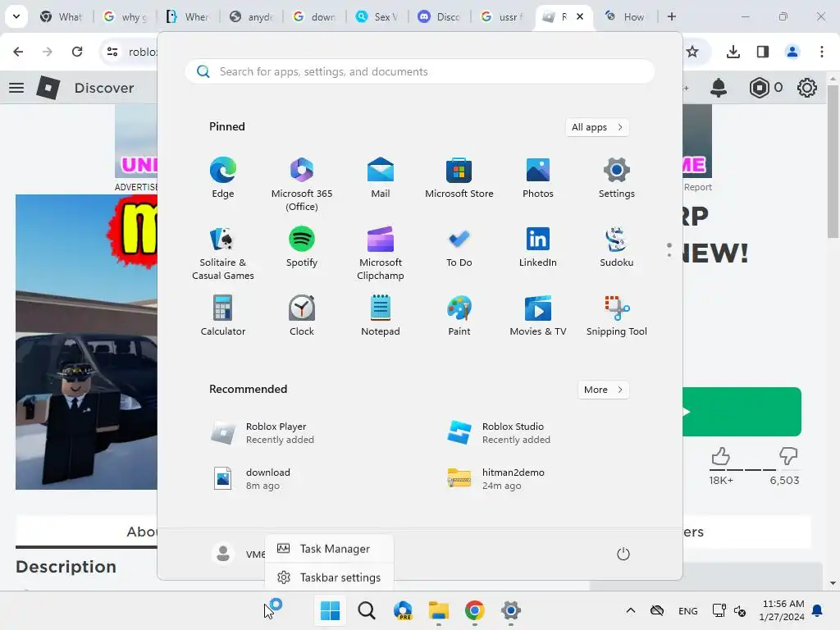Launch the Sudoku game

coord(617,246)
